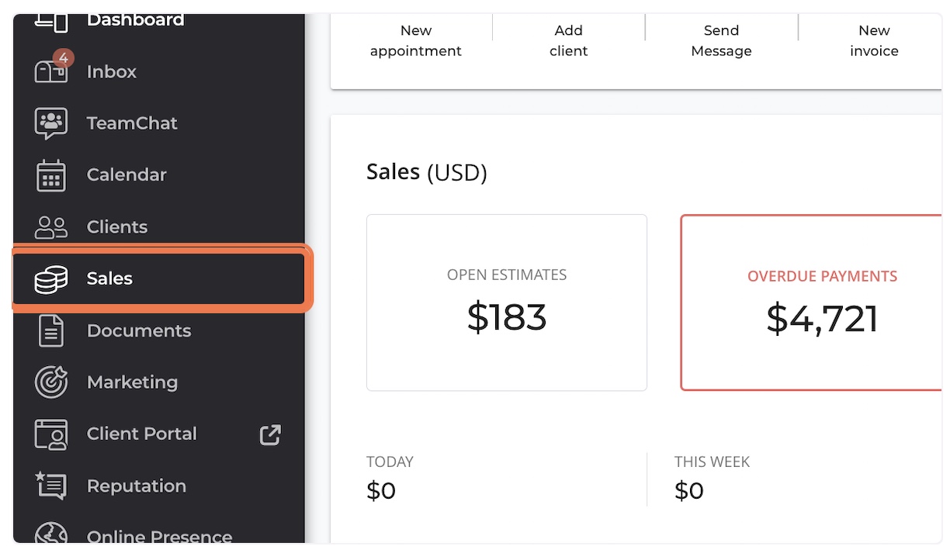This screenshot has height=560, width=950.
Task: Go to the Marketing section
Action: 132,382
